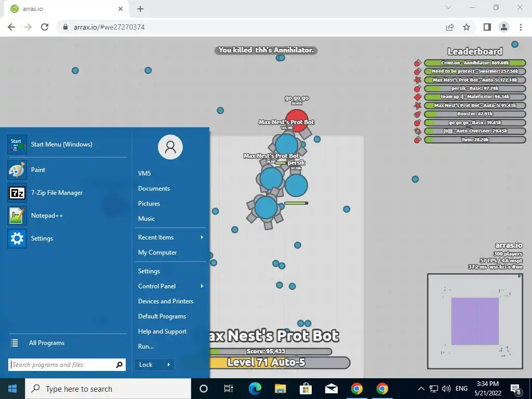Open the Run... dialog

point(146,347)
